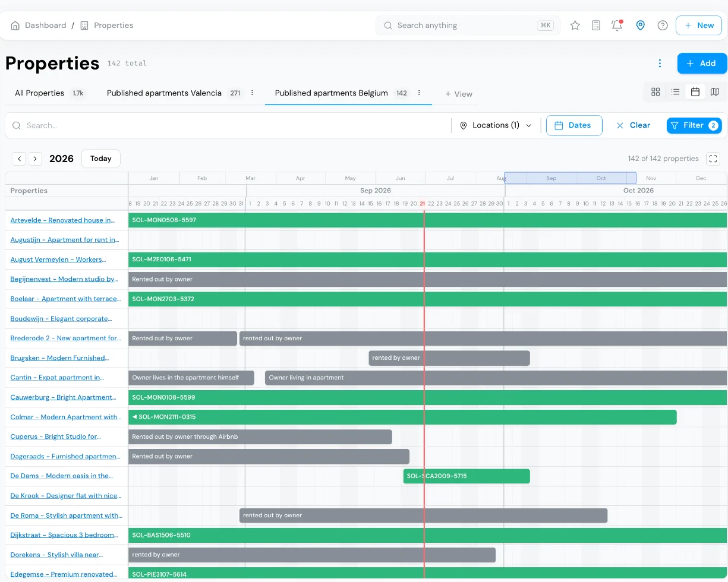Open the Filter panel

(x=694, y=125)
